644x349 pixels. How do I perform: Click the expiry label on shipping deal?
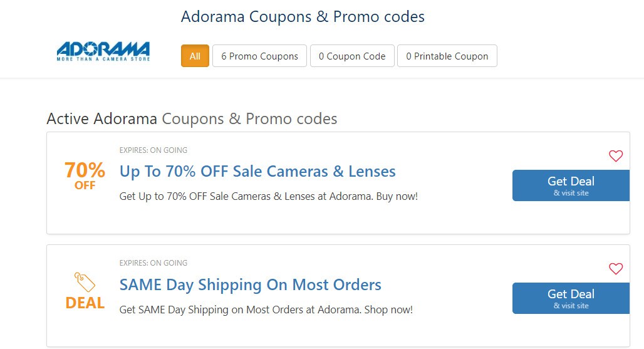[153, 263]
